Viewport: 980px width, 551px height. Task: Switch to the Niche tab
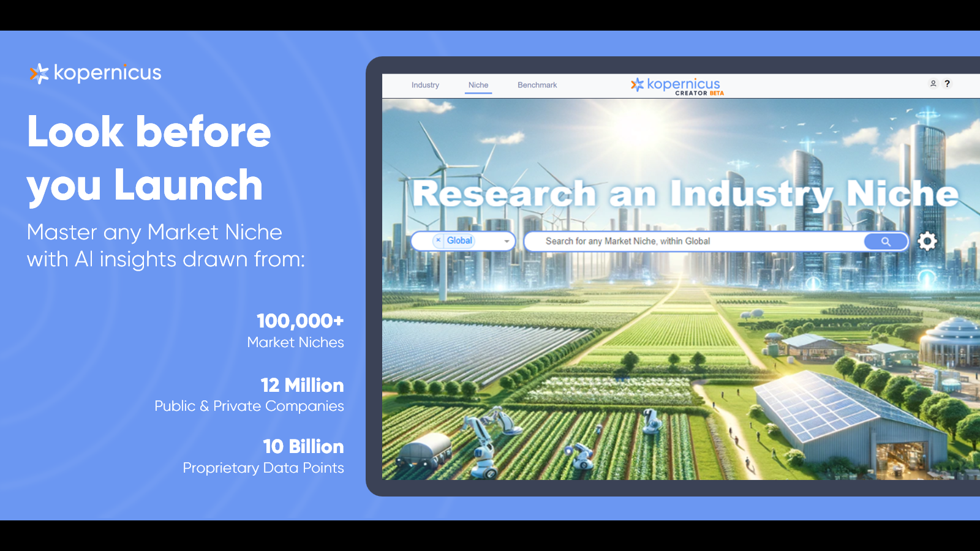478,85
